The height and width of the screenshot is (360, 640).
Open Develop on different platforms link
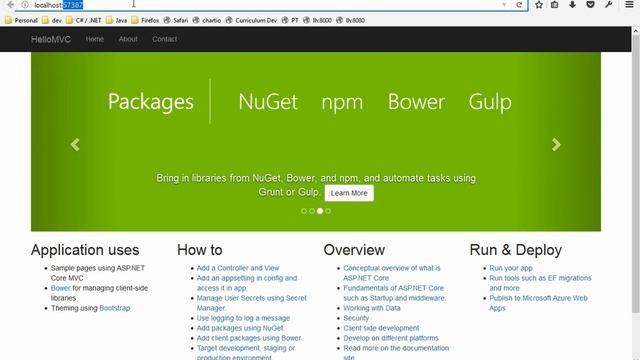(391, 338)
